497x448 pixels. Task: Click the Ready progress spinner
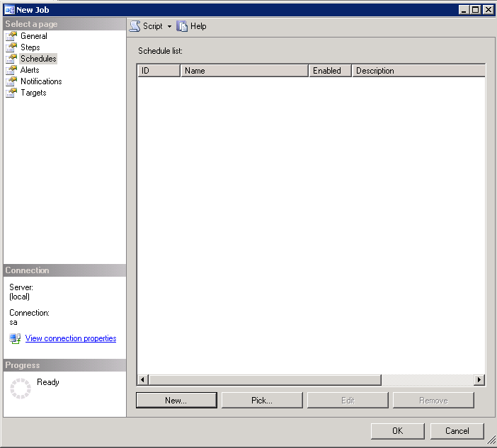coord(21,388)
